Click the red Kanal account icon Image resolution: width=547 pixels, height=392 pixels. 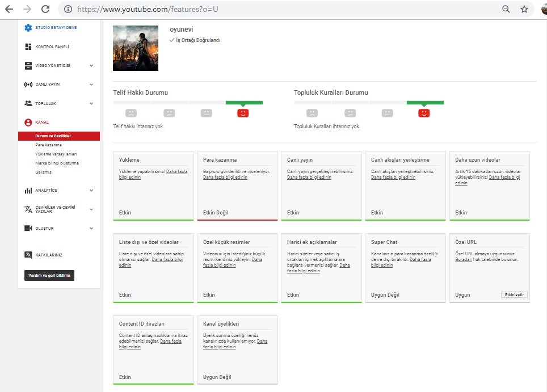[28, 123]
